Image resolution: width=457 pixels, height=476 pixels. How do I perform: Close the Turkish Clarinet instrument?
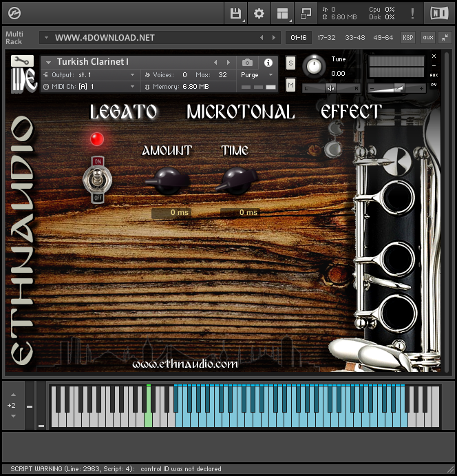coord(434,56)
